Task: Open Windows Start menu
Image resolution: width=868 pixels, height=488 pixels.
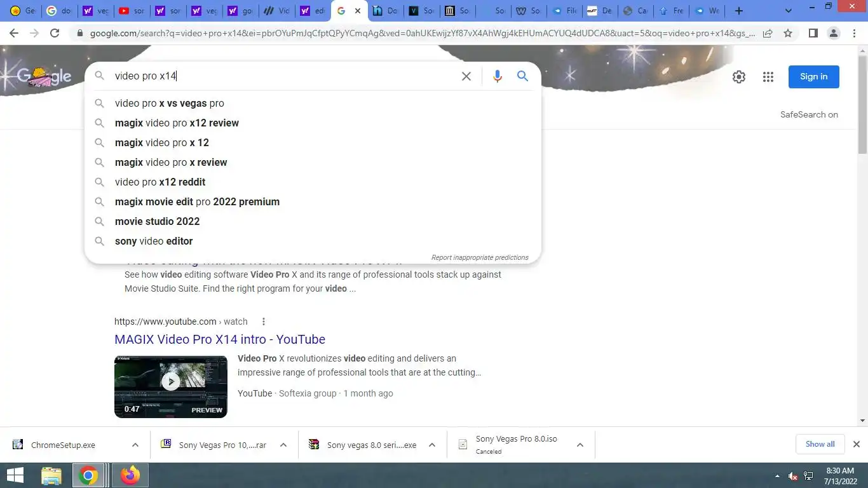Action: [15, 475]
